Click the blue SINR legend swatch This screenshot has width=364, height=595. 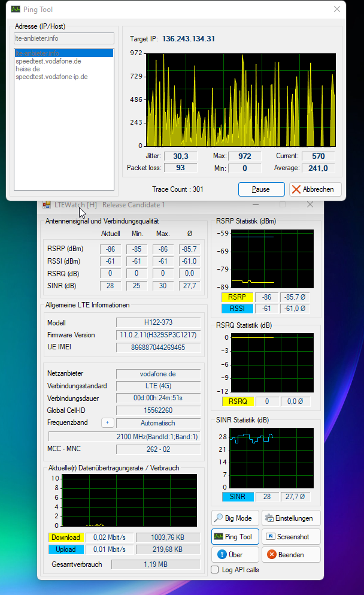tap(238, 496)
